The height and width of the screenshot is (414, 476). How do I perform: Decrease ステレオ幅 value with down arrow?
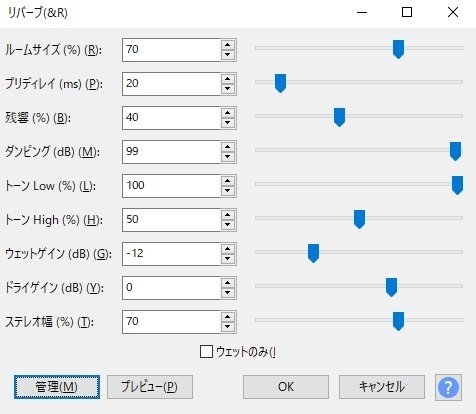click(228, 327)
